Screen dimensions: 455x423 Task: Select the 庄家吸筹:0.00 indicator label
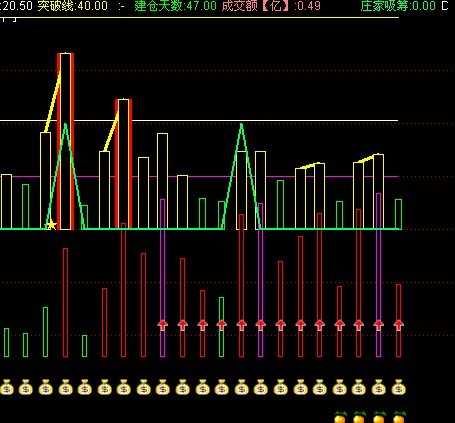coord(398,6)
